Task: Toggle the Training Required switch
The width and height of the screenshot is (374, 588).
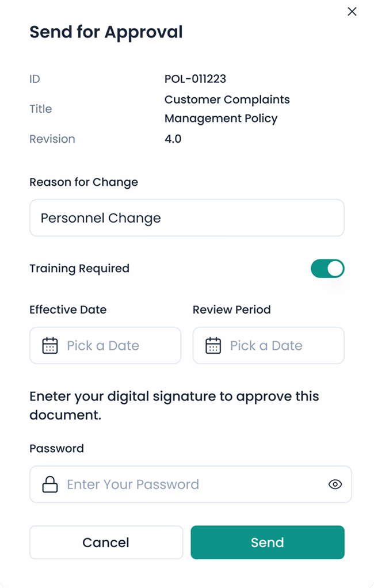Action: point(327,269)
